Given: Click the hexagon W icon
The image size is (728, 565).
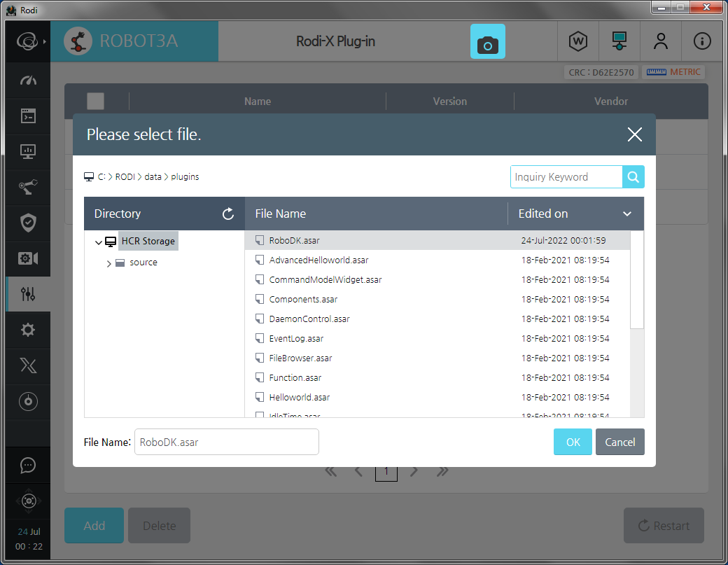Looking at the screenshot, I should click(577, 41).
